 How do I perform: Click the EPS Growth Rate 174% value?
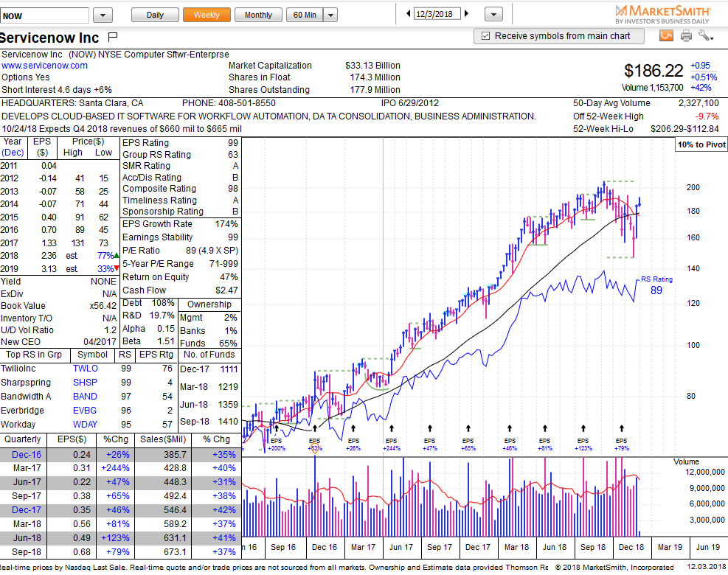[x=226, y=224]
